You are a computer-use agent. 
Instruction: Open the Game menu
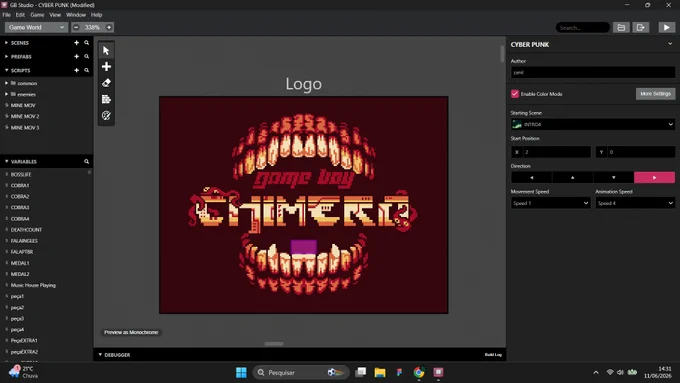pos(37,15)
